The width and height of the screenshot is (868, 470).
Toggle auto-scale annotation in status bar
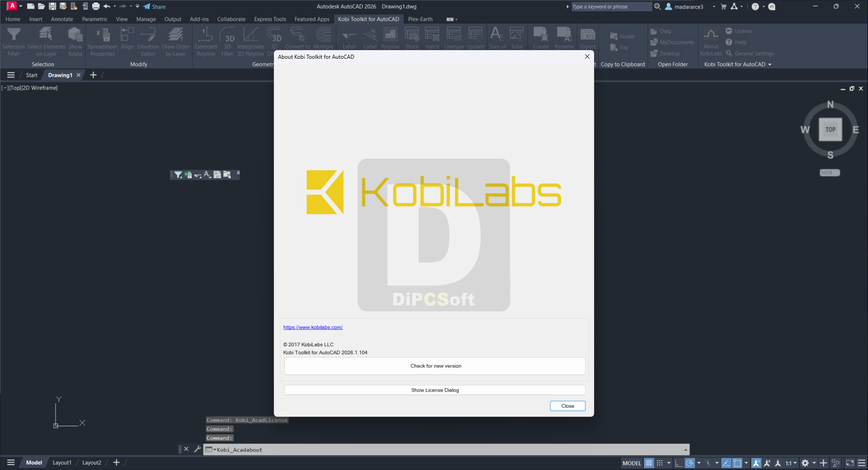pos(767,463)
